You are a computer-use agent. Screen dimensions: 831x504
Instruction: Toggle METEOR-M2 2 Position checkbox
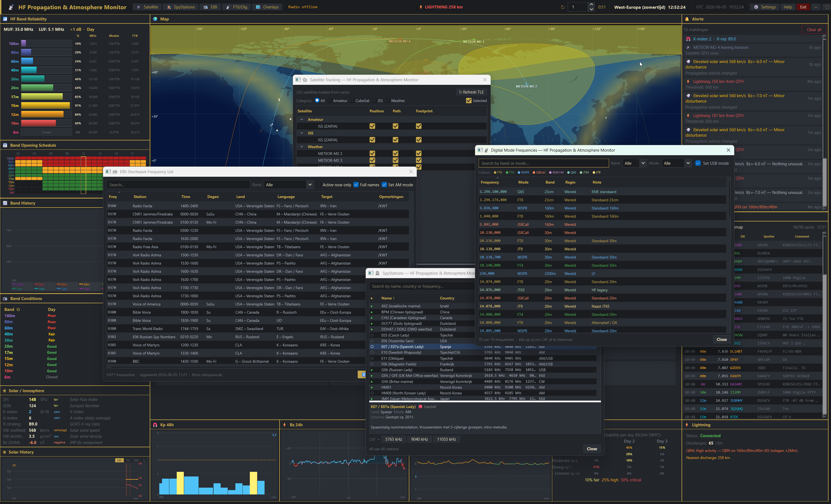tap(372, 154)
